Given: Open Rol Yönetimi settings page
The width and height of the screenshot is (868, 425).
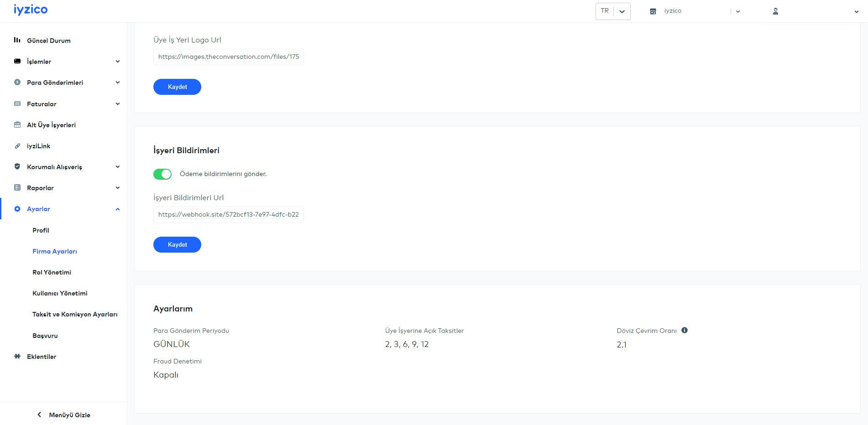Looking at the screenshot, I should (x=52, y=272).
